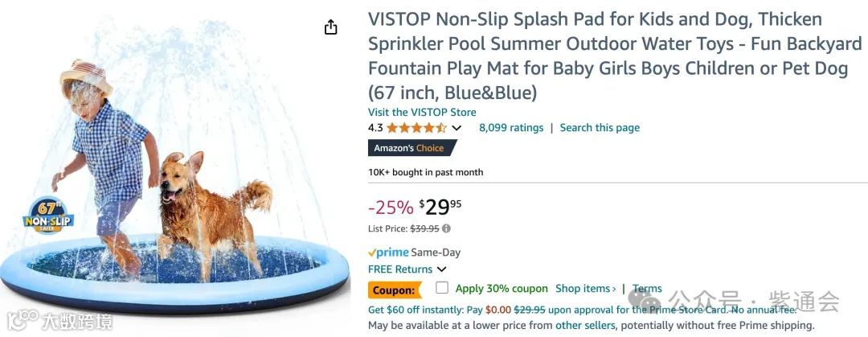Click the orange Coupon badge
Image resolution: width=868 pixels, height=337 pixels.
pyautogui.click(x=395, y=290)
